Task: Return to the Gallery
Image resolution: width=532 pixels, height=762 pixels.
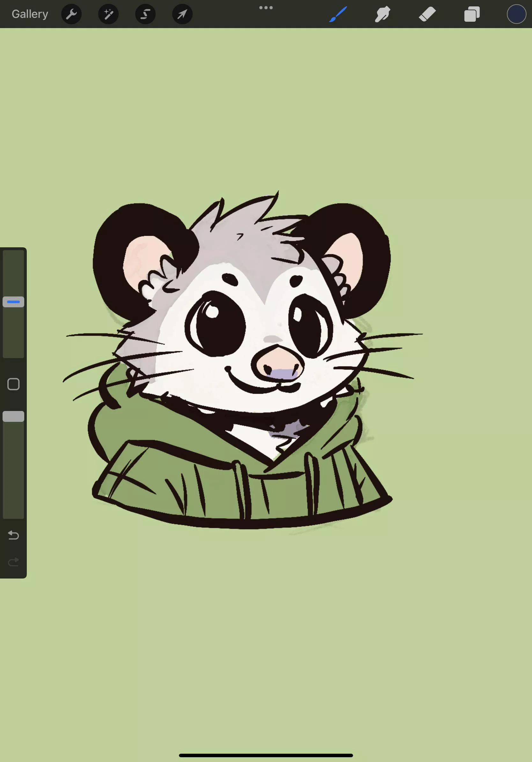Action: coord(30,14)
